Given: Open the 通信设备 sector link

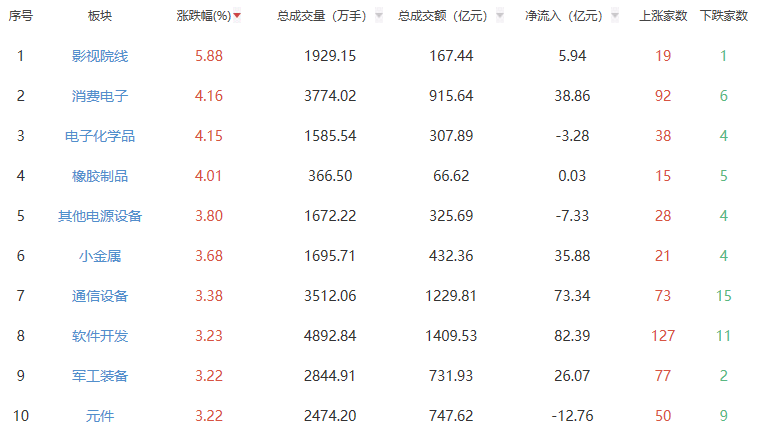Looking at the screenshot, I should pyautogui.click(x=100, y=296).
